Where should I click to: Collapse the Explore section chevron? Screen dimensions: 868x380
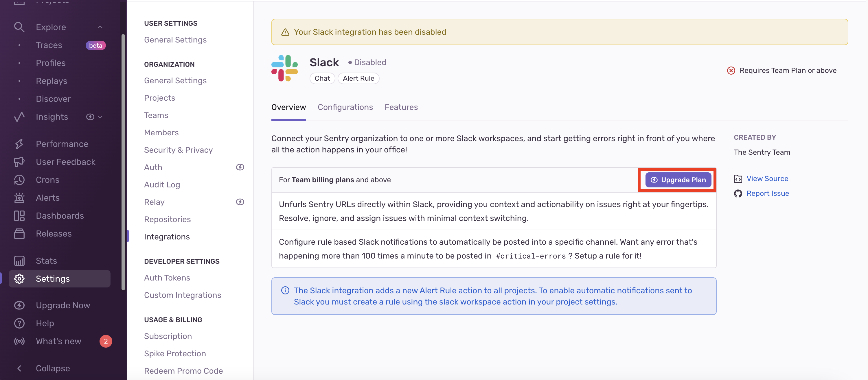pyautogui.click(x=100, y=27)
